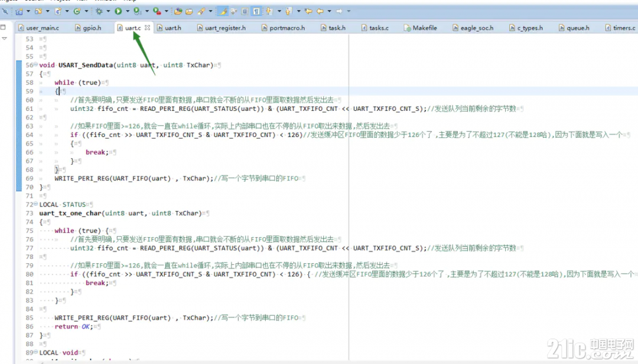Click uart_tx_one_char function name

(x=70, y=214)
